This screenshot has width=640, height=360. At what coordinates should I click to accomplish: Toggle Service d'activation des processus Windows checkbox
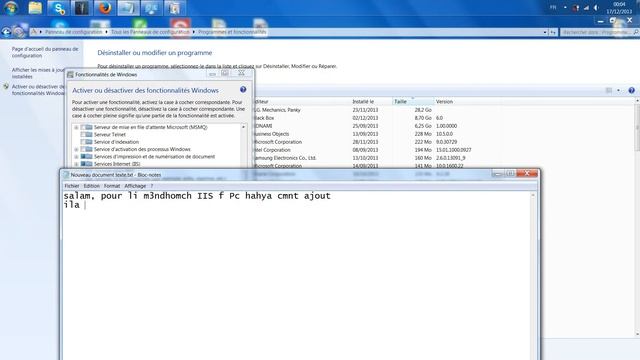point(83,149)
